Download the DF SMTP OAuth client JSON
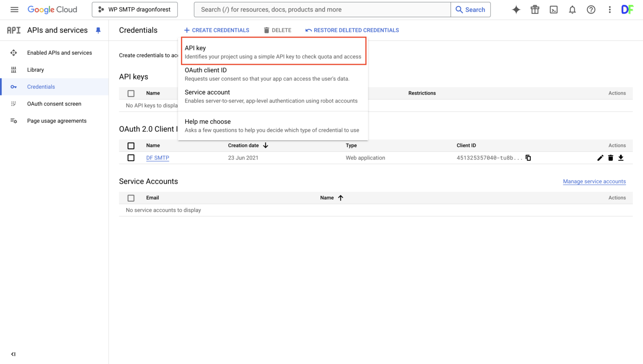 pos(621,158)
